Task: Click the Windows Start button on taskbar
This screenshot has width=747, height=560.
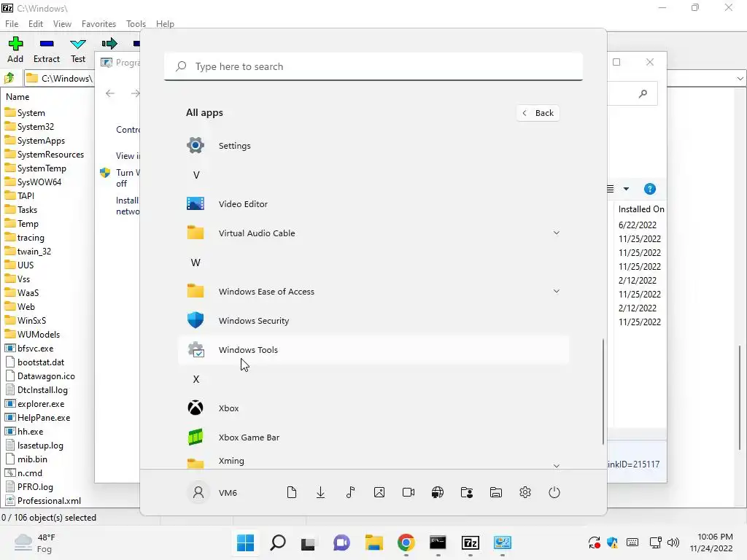Action: point(245,542)
